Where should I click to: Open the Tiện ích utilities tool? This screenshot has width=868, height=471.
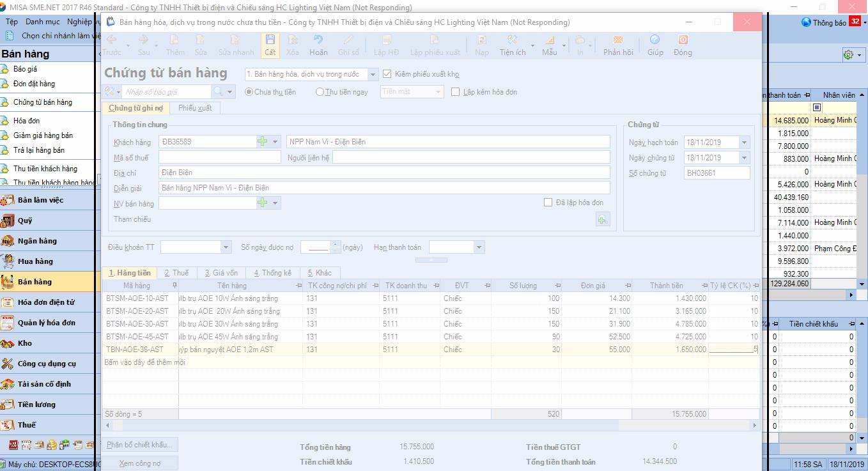(x=512, y=45)
